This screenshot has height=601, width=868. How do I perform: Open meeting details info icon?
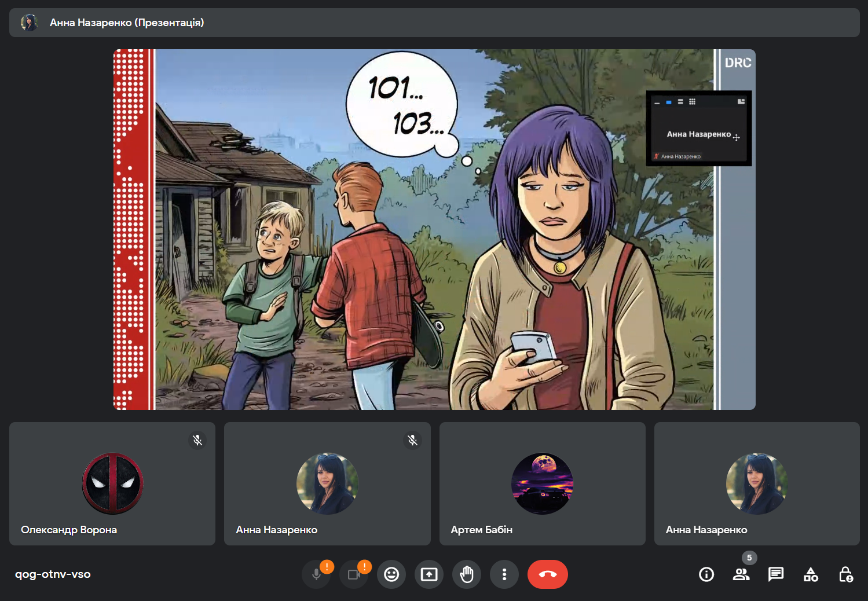click(x=706, y=574)
